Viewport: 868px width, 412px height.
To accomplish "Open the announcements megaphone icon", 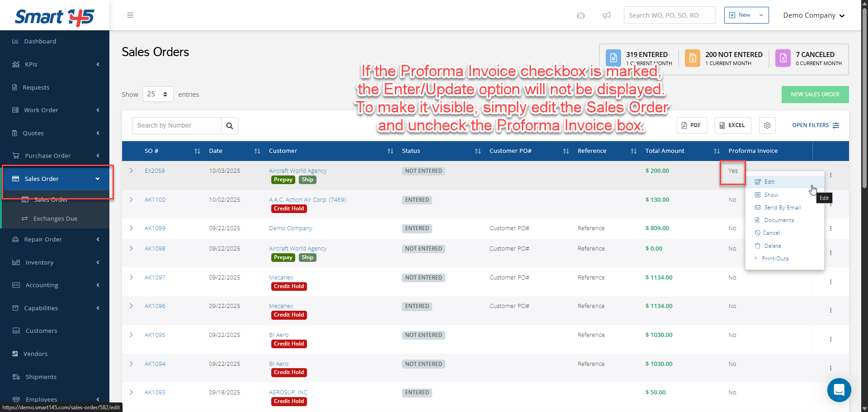I will [607, 15].
